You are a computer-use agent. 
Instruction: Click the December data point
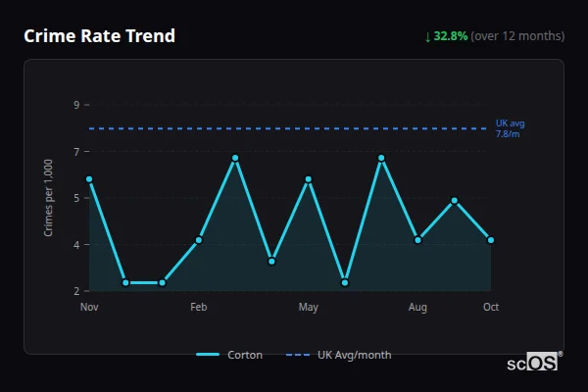(125, 282)
